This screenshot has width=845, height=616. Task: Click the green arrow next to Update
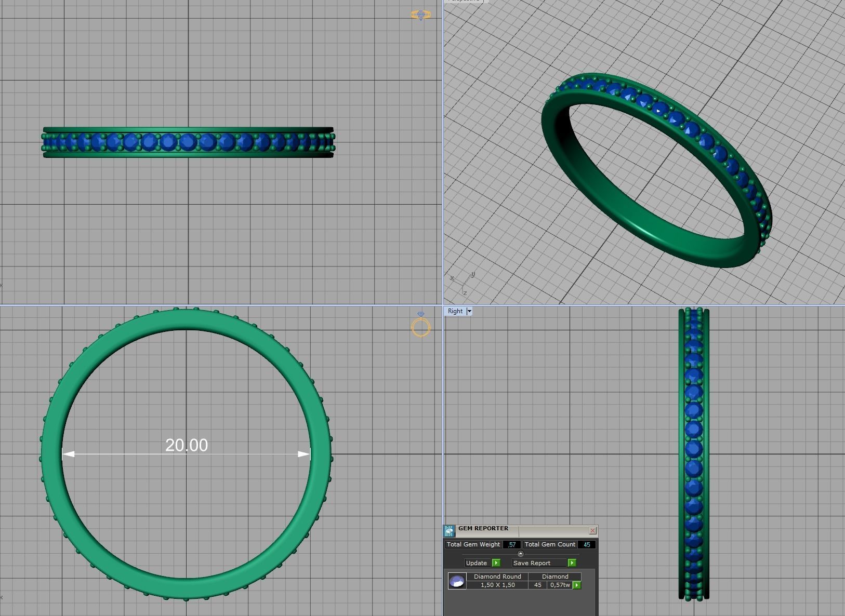tap(496, 563)
